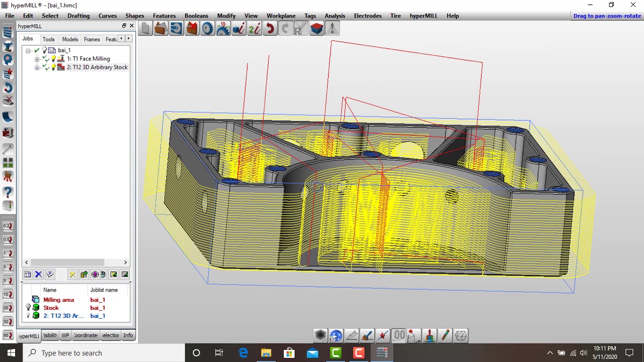Image resolution: width=644 pixels, height=362 pixels.
Task: Click the funnel filter icon in left sidebar
Action: (8, 46)
